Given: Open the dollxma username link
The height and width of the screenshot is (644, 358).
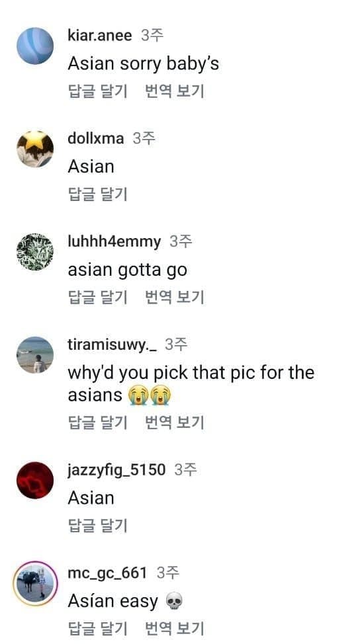Looking at the screenshot, I should 95,138.
